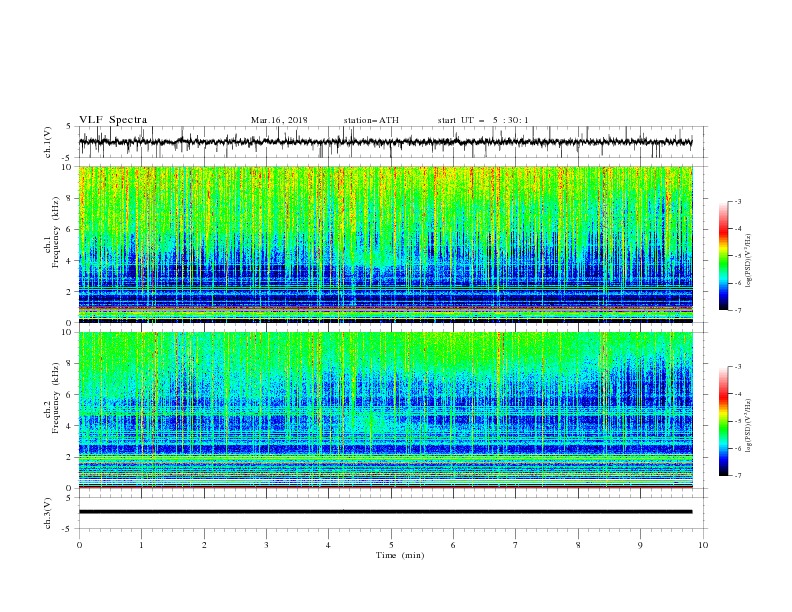Click time axis tick label "5"

[391, 545]
